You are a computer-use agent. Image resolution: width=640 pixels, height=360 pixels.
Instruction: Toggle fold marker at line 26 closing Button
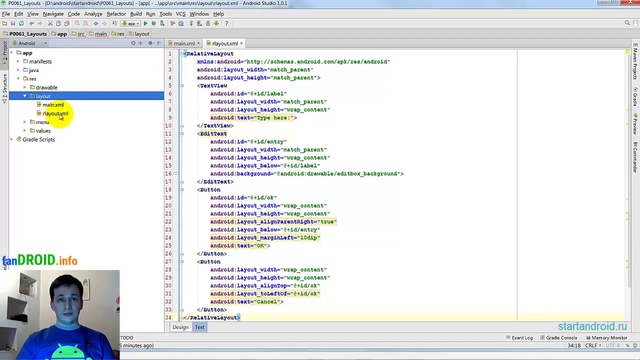tap(182, 254)
